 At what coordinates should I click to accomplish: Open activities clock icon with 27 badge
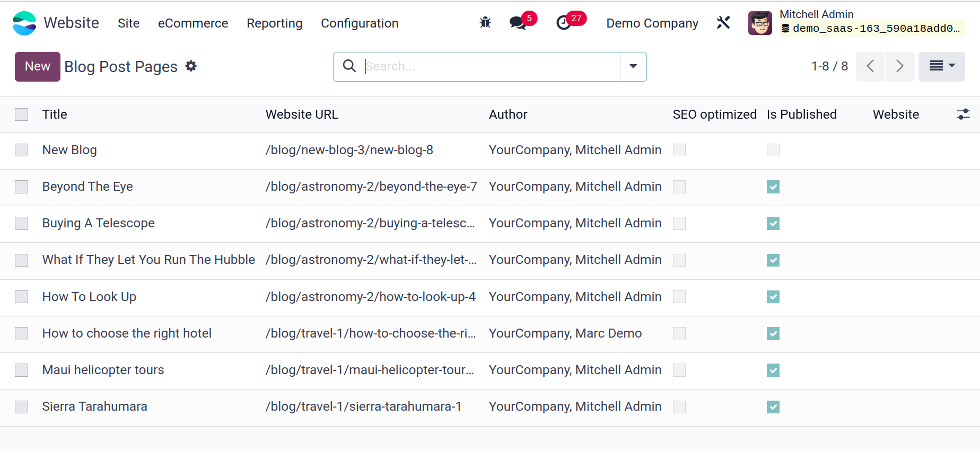tap(564, 23)
